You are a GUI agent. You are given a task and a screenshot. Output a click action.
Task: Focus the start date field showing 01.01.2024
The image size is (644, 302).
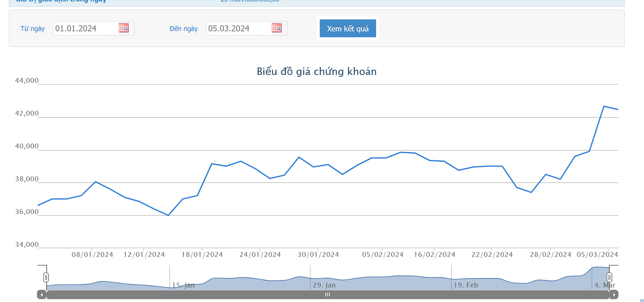pos(85,29)
